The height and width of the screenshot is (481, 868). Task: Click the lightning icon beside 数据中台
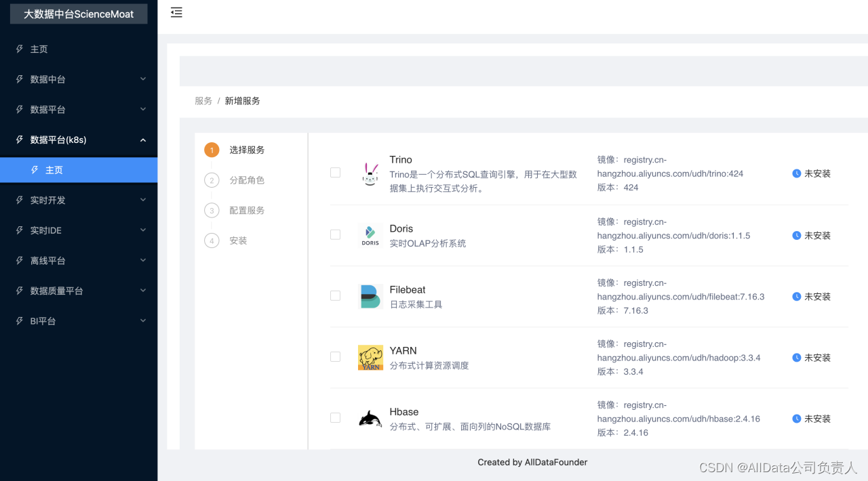click(20, 79)
